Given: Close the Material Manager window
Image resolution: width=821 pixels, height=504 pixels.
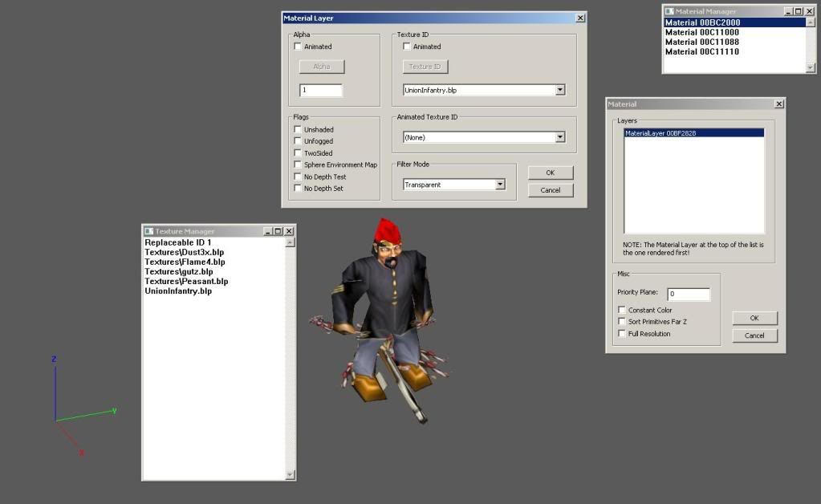Looking at the screenshot, I should pos(810,11).
